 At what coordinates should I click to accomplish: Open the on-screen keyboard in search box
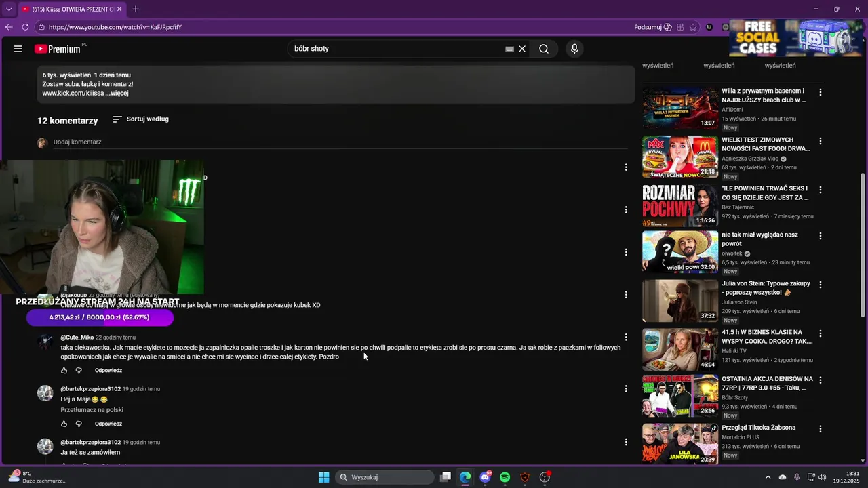tap(509, 49)
